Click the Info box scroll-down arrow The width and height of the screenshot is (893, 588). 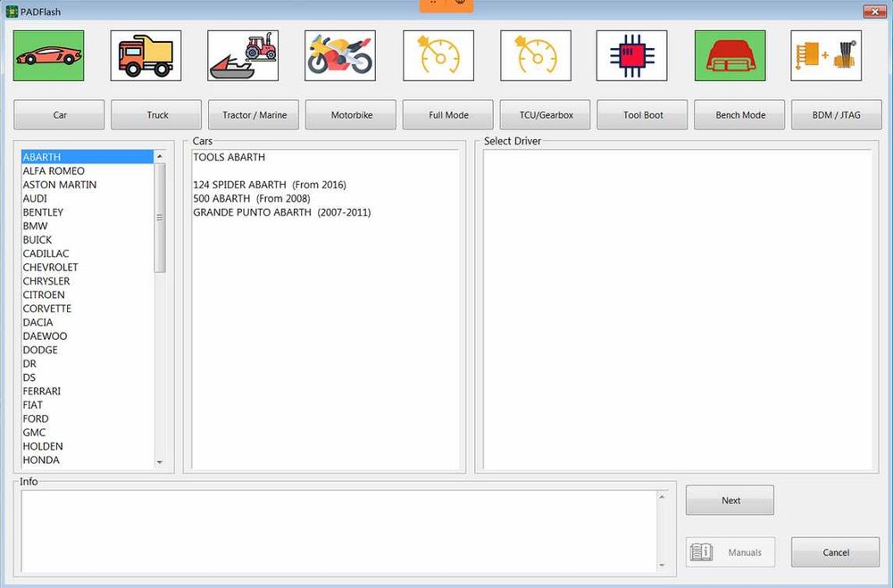pos(662,565)
